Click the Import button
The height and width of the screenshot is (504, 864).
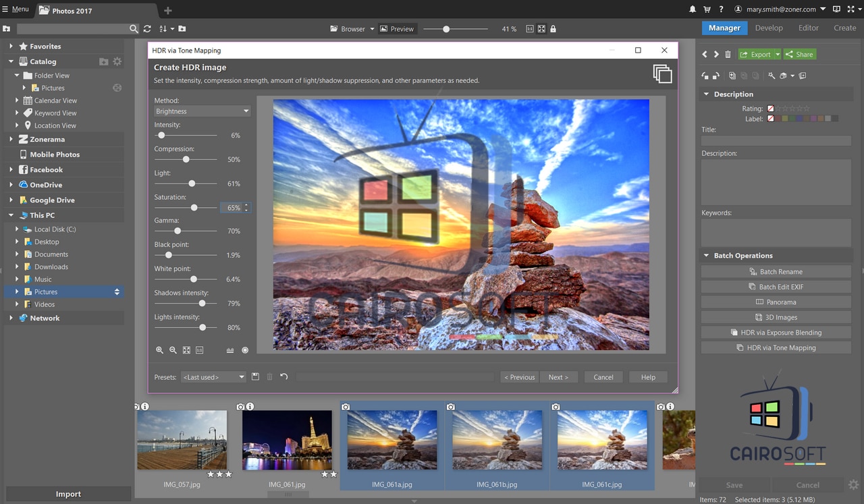[68, 494]
